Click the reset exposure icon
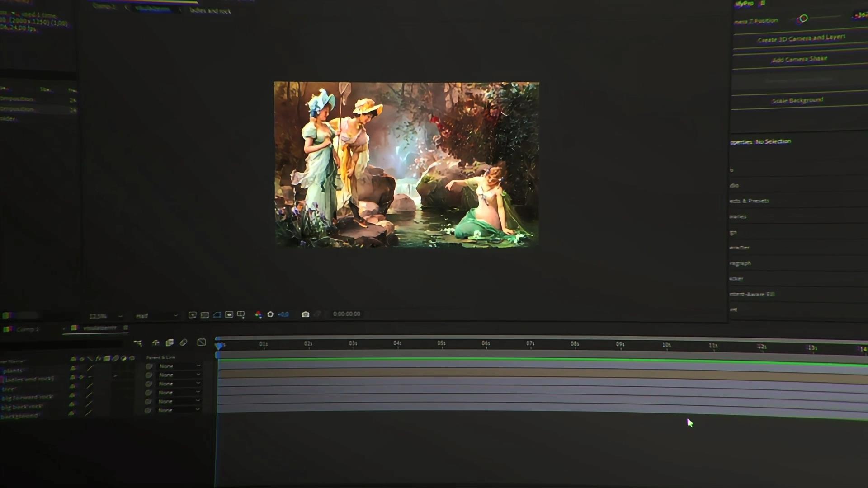868x488 pixels. tap(270, 314)
